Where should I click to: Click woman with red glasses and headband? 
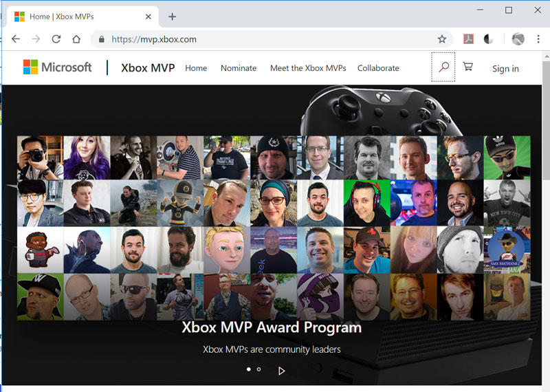tap(274, 203)
